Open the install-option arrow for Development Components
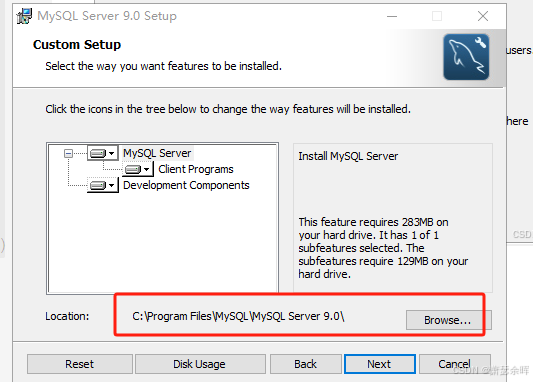 (111, 186)
